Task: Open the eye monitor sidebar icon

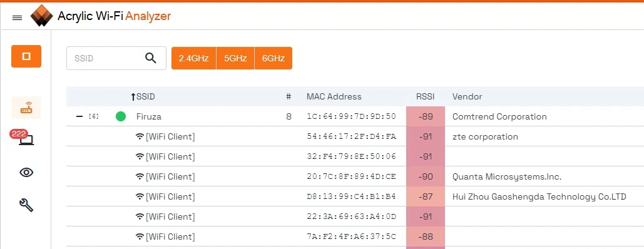Action: click(26, 173)
